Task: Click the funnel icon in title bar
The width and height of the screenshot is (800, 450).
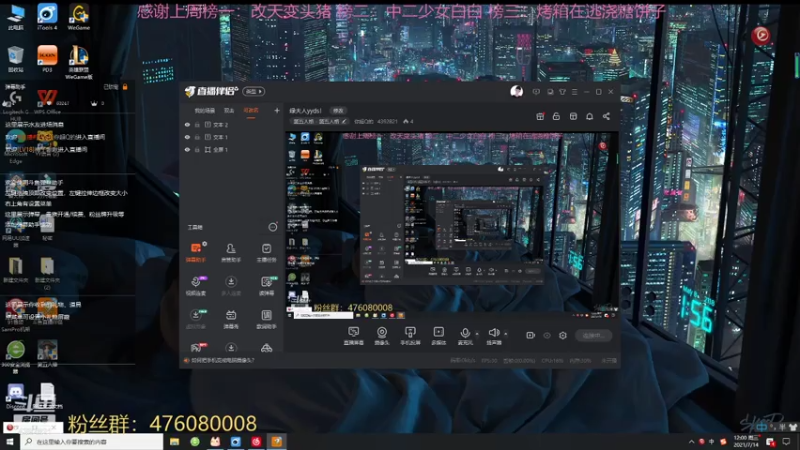Action: pos(562,92)
